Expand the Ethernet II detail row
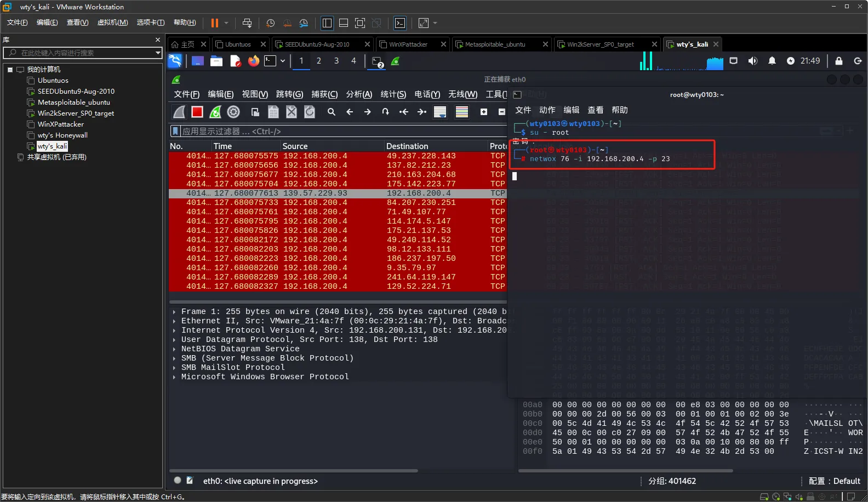This screenshot has width=868, height=502. tap(174, 321)
